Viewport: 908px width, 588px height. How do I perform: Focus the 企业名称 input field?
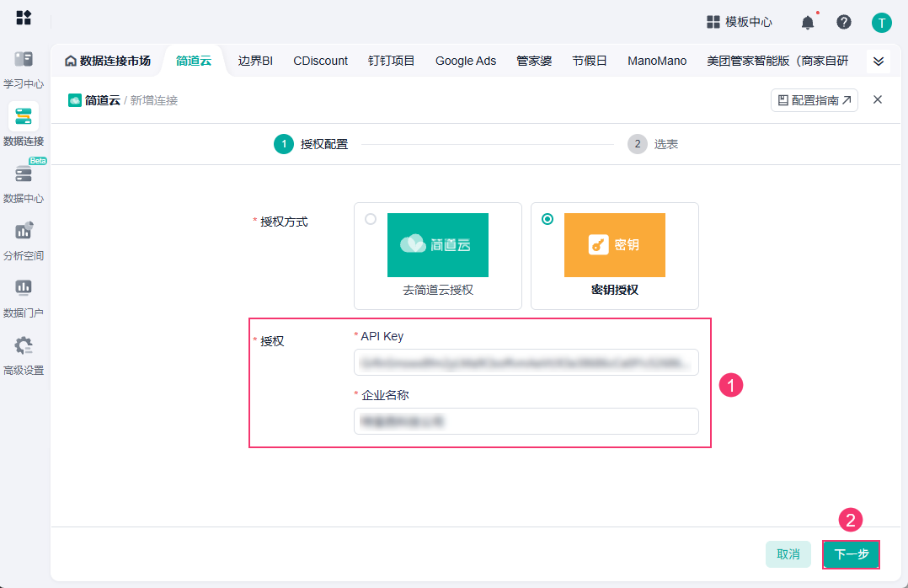[x=526, y=421]
